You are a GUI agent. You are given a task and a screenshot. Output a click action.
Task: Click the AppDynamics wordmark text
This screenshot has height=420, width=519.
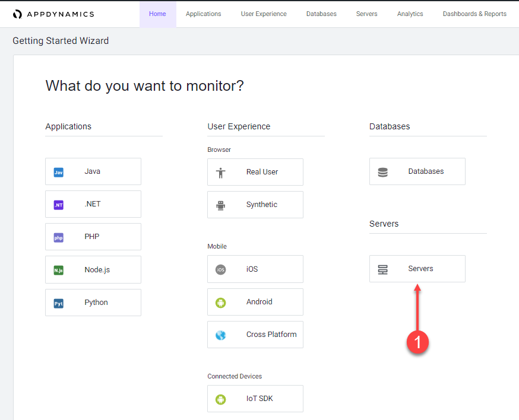61,14
